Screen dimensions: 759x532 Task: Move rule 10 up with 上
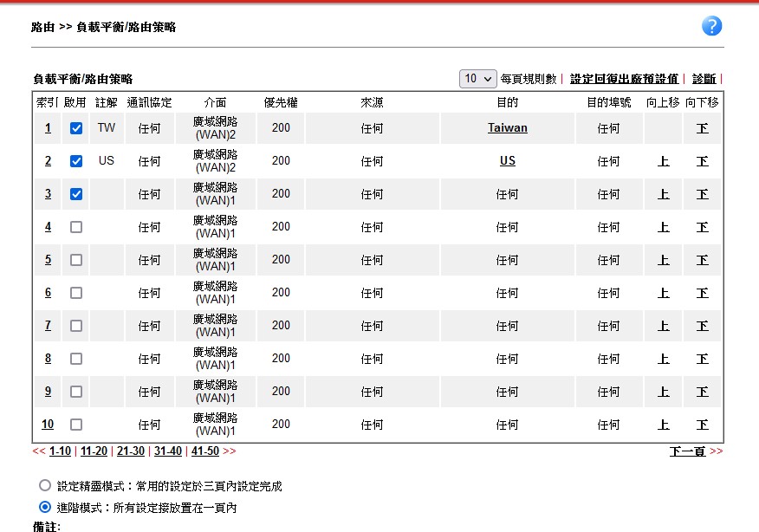[x=663, y=425]
